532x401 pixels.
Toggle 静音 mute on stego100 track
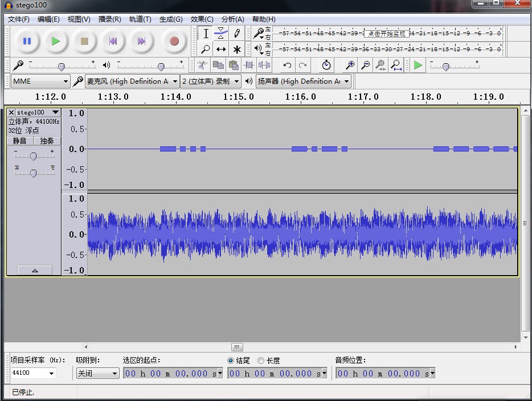pyautogui.click(x=20, y=141)
